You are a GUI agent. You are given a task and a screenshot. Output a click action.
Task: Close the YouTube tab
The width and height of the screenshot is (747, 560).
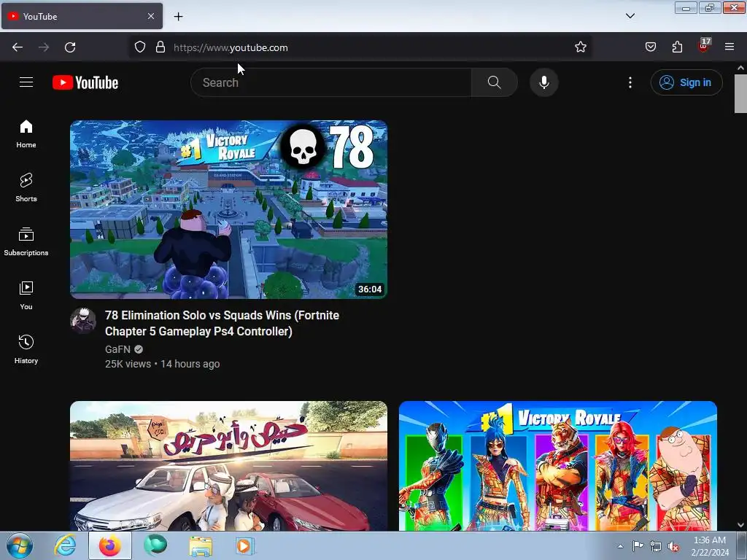click(151, 16)
